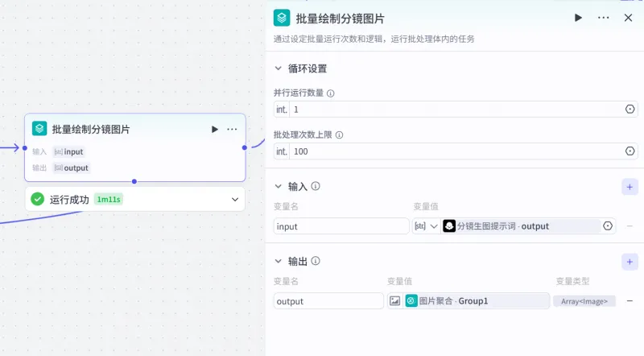Image resolution: width=644 pixels, height=356 pixels.
Task: Click the node's left input connection port
Action: point(25,148)
